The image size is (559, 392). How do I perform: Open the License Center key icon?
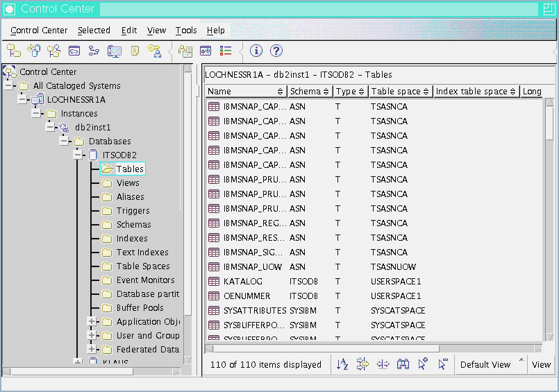[x=156, y=51]
